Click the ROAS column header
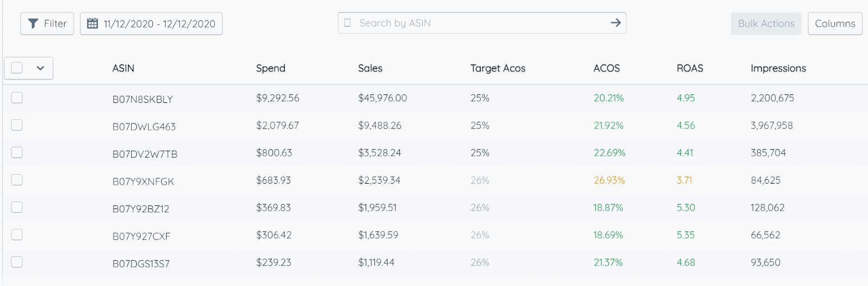868x286 pixels. [x=690, y=68]
